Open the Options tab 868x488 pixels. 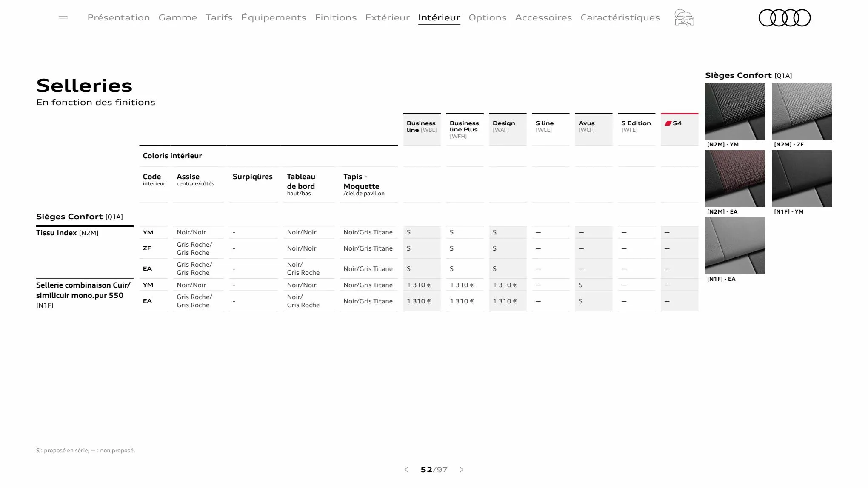tap(488, 17)
